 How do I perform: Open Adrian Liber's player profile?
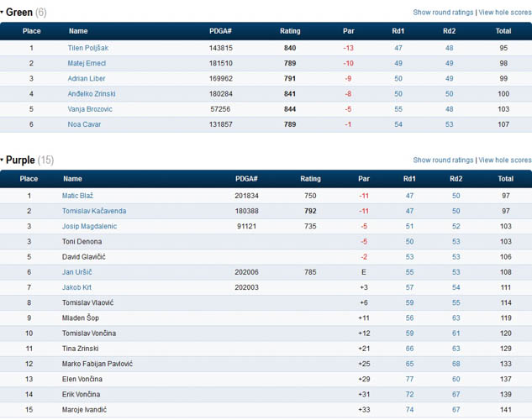point(86,78)
